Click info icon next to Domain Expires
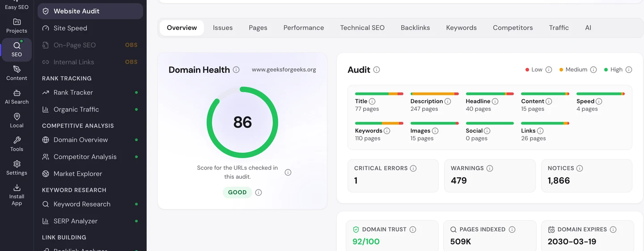This screenshot has width=644, height=251. point(613,230)
